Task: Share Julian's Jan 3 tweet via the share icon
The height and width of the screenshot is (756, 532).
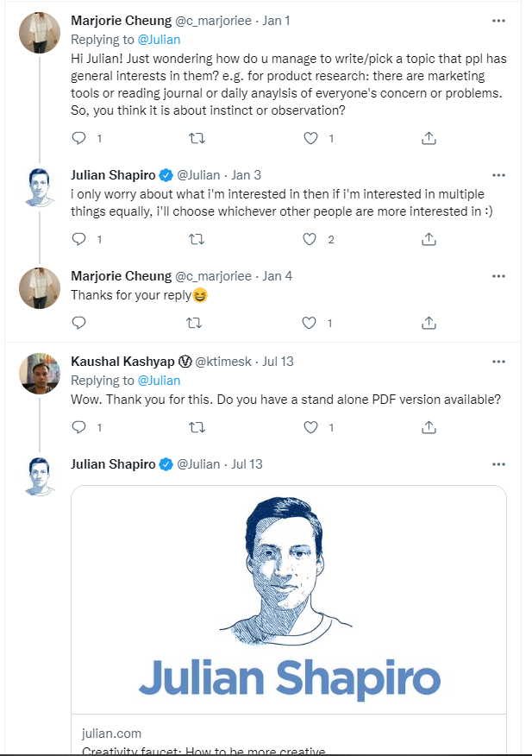Action: (x=429, y=239)
